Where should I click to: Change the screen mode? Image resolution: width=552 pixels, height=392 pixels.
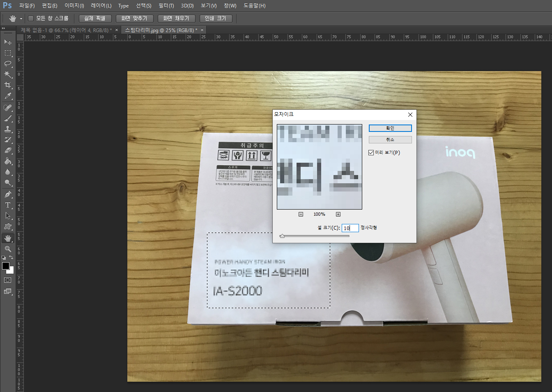pyautogui.click(x=8, y=291)
